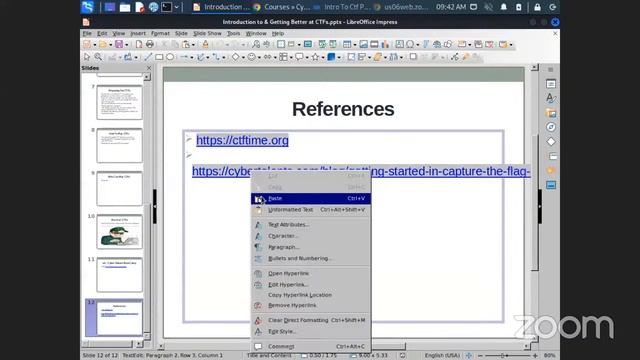Expand the Save options dropdown arrow
640x360 pixels.
(126, 44)
